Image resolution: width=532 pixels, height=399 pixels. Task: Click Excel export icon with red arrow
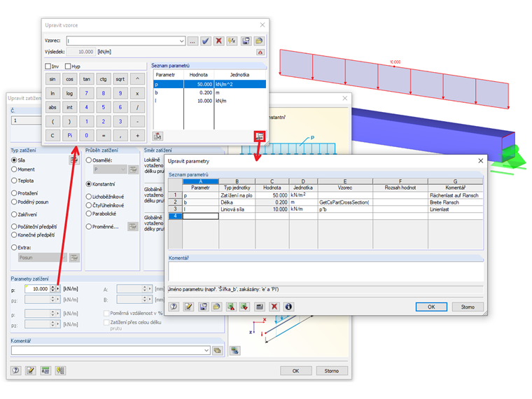pyautogui.click(x=231, y=307)
